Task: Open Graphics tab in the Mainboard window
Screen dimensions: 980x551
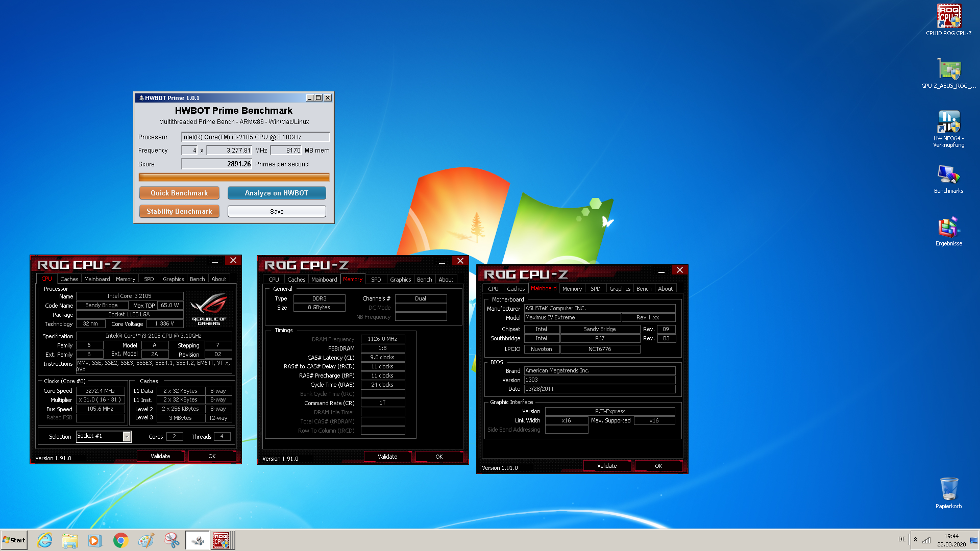Action: click(x=620, y=289)
